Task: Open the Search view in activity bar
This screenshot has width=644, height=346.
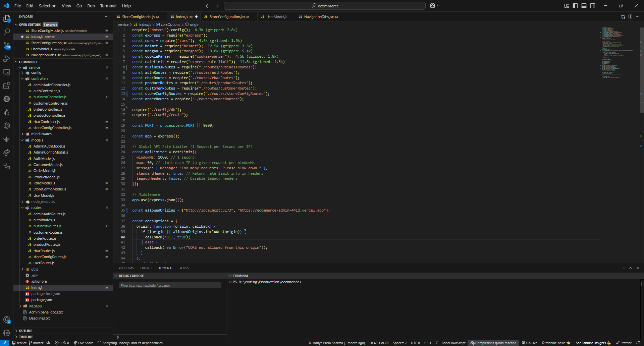Action: (x=7, y=32)
